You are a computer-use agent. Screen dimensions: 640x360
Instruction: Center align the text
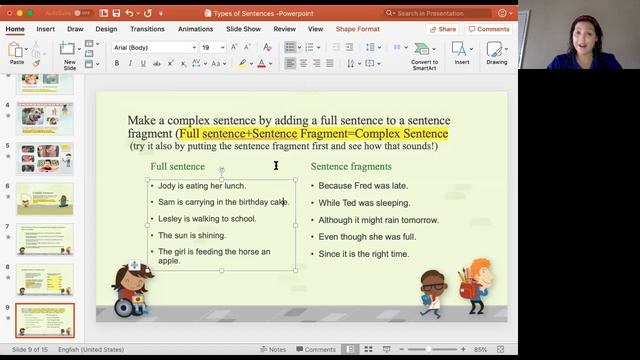(303, 63)
